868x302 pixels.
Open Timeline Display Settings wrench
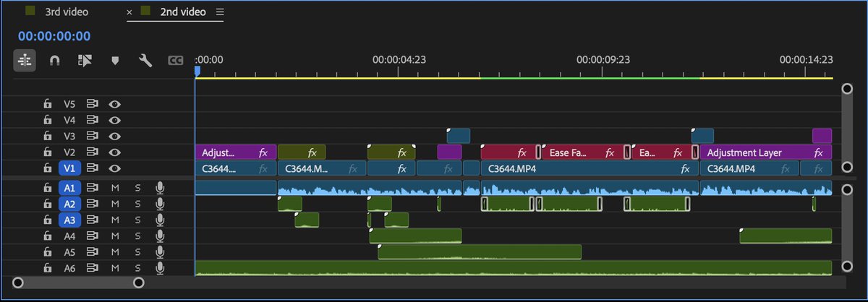tap(145, 61)
